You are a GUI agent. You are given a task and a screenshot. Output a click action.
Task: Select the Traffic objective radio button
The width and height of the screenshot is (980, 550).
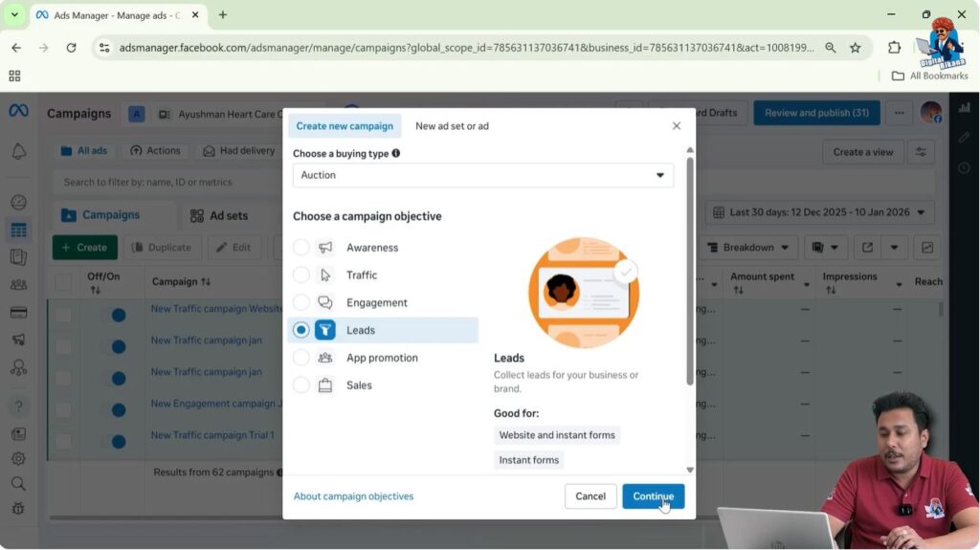301,275
